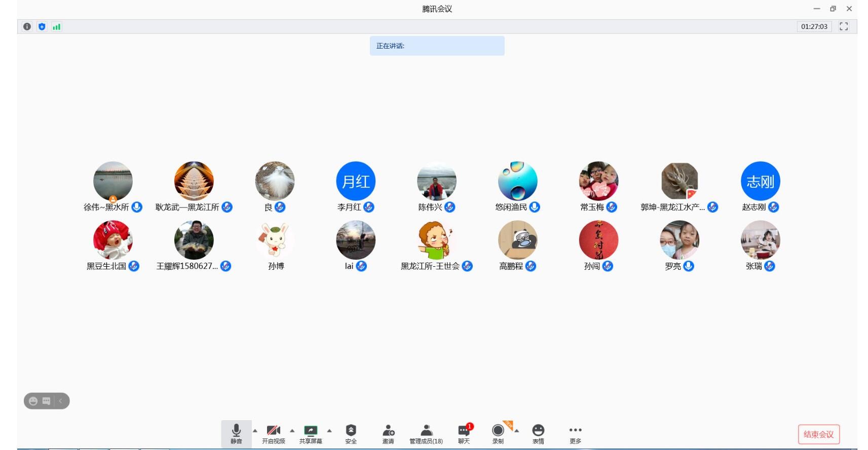Toggle the 静音 microphone mute button
This screenshot has width=868, height=450.
(x=236, y=433)
